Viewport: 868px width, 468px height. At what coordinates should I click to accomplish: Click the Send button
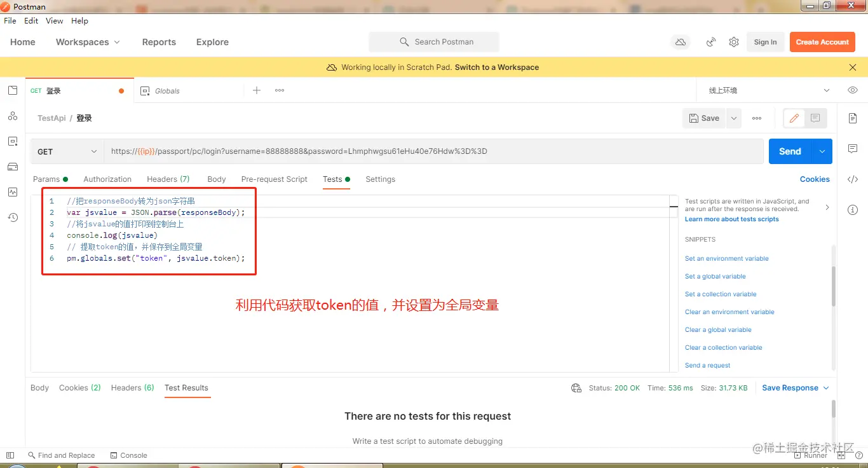790,151
